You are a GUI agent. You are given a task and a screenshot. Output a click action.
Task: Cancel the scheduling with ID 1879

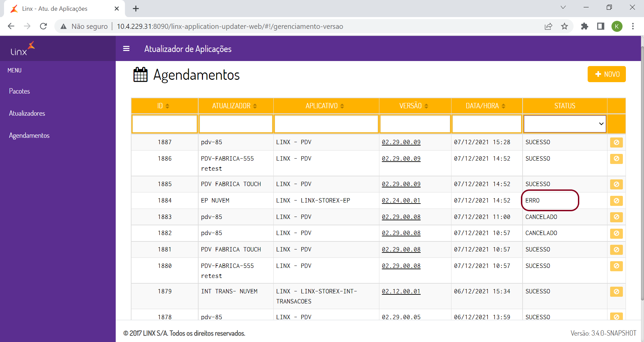coord(616,292)
